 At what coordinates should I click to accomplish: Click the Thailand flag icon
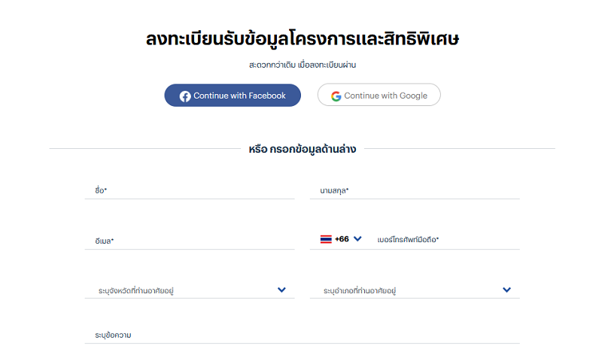[x=326, y=239]
